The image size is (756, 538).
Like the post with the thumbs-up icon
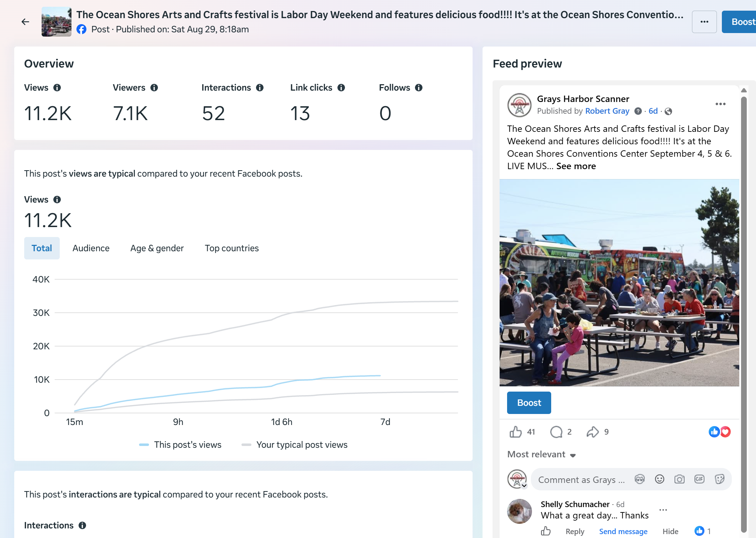pos(516,432)
